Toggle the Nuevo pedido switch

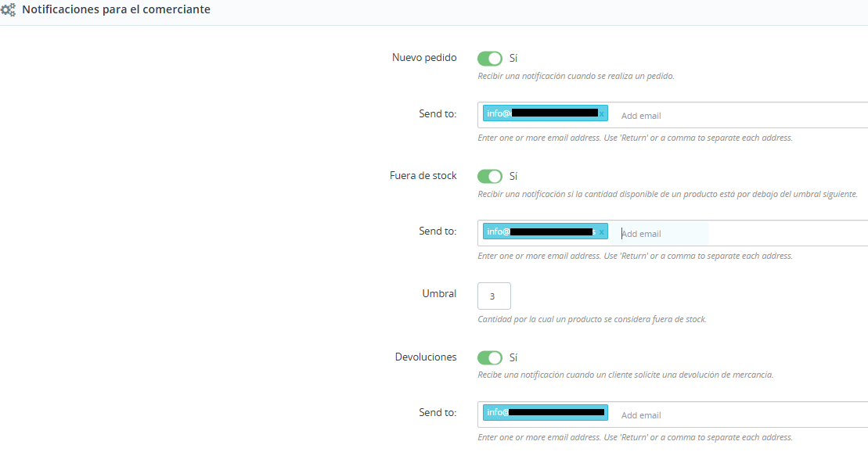[x=490, y=58]
